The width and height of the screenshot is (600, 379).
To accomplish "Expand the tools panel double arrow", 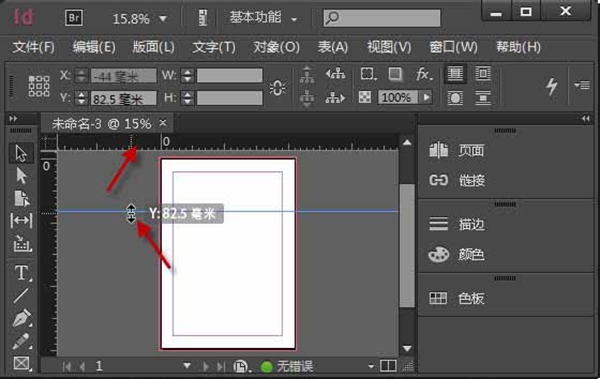I will [x=13, y=119].
